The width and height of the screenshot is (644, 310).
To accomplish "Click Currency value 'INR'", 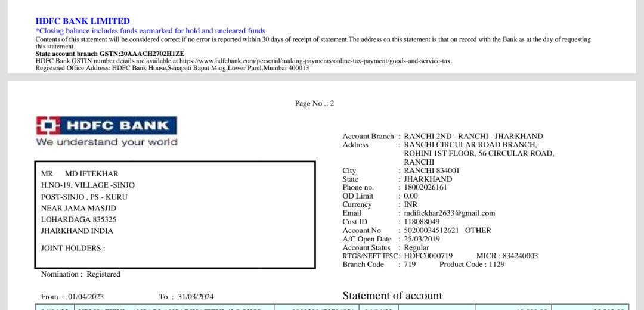I will [x=411, y=204].
